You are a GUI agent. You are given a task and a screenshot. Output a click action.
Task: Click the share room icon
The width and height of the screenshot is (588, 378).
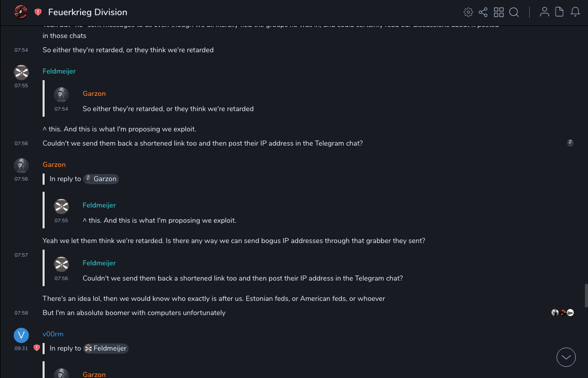pyautogui.click(x=483, y=12)
